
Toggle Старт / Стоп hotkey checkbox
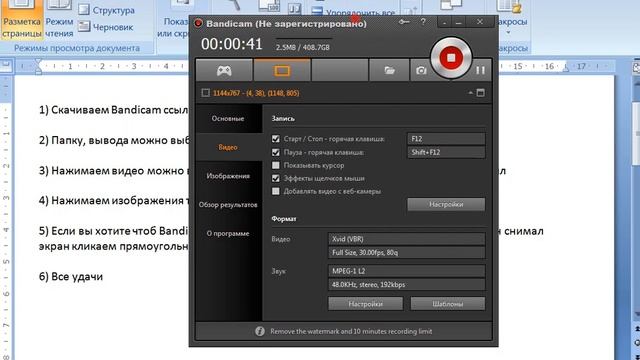click(276, 139)
